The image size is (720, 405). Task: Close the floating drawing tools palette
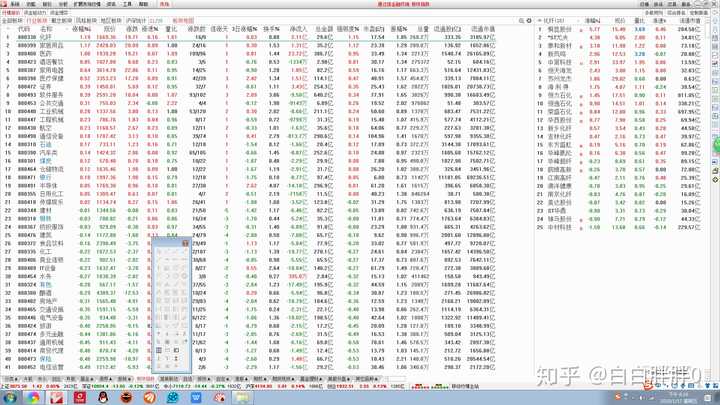pos(186,243)
